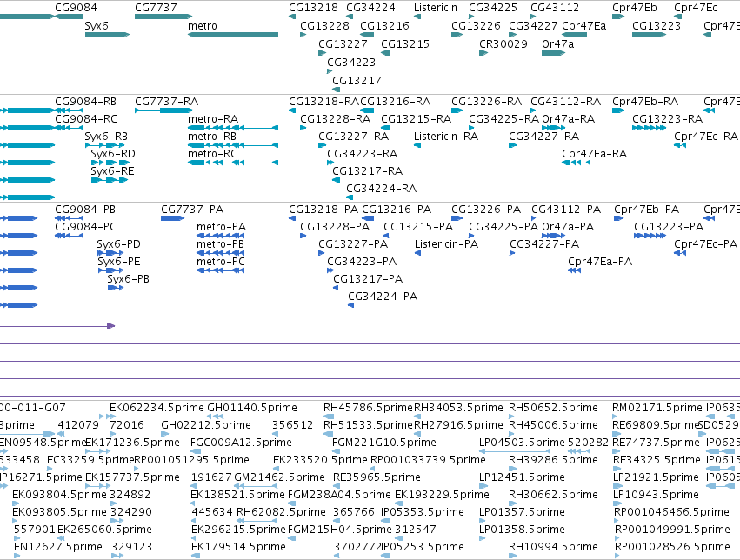Click the RE35965.5prime EST label
Image resolution: width=740 pixels, height=560 pixels.
(x=377, y=477)
